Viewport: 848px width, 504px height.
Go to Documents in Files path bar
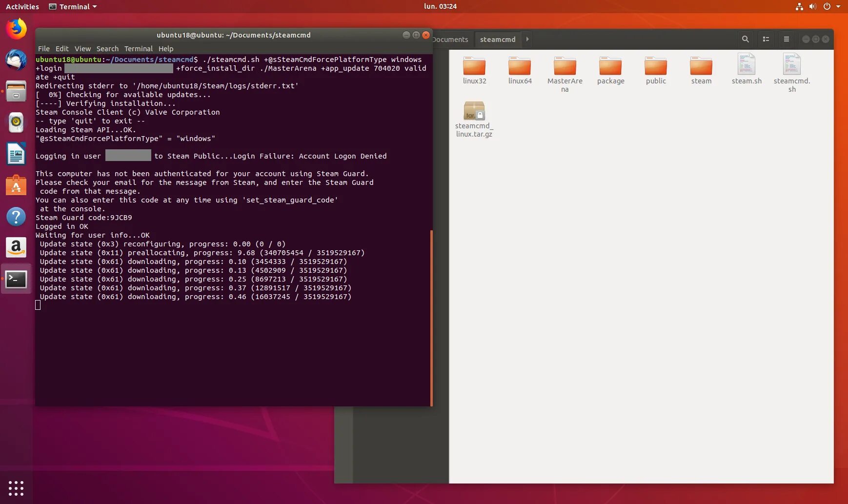(x=450, y=39)
